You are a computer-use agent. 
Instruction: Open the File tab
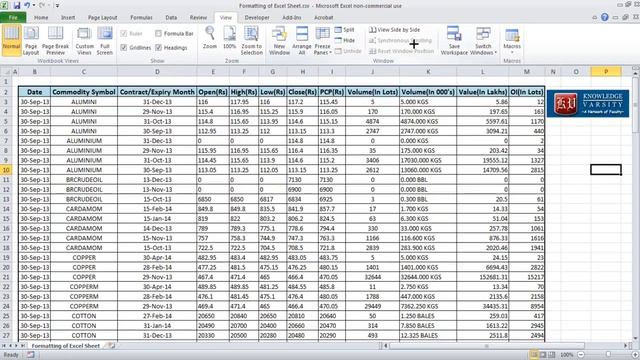pos(13,18)
